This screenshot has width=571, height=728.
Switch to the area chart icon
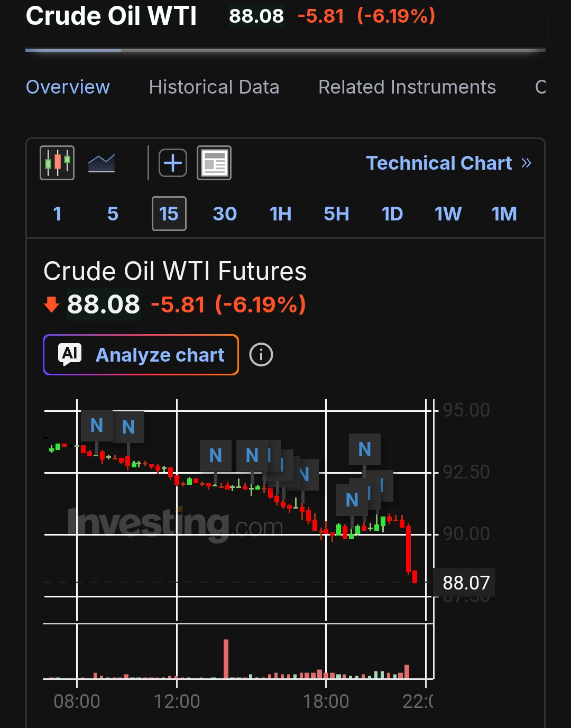[x=102, y=163]
